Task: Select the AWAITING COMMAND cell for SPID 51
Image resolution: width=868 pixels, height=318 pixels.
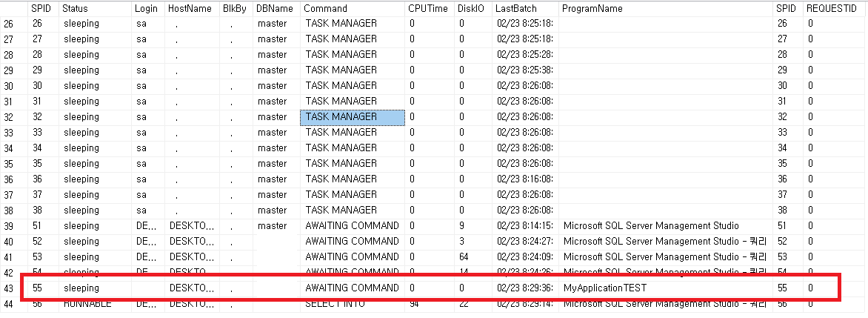Action: coord(352,226)
